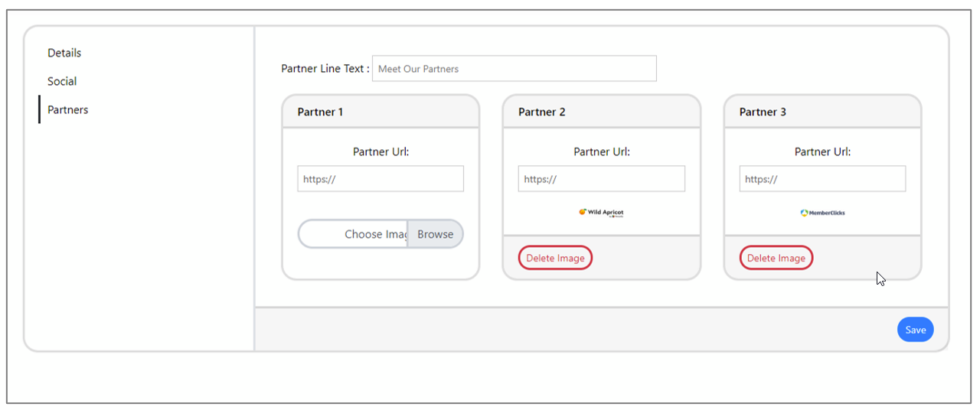Open the Details section in sidebar
This screenshot has width=980, height=410.
[64, 53]
